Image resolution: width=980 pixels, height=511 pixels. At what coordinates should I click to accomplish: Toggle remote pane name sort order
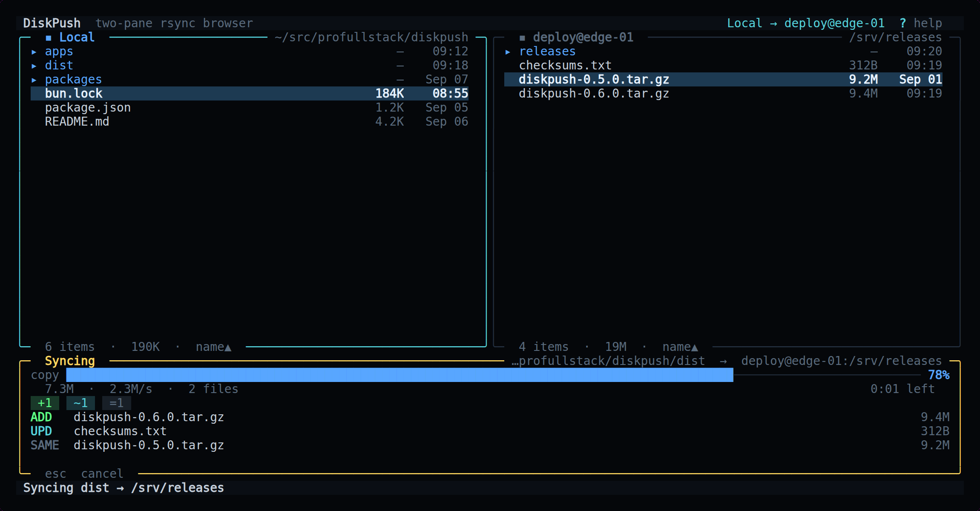680,347
